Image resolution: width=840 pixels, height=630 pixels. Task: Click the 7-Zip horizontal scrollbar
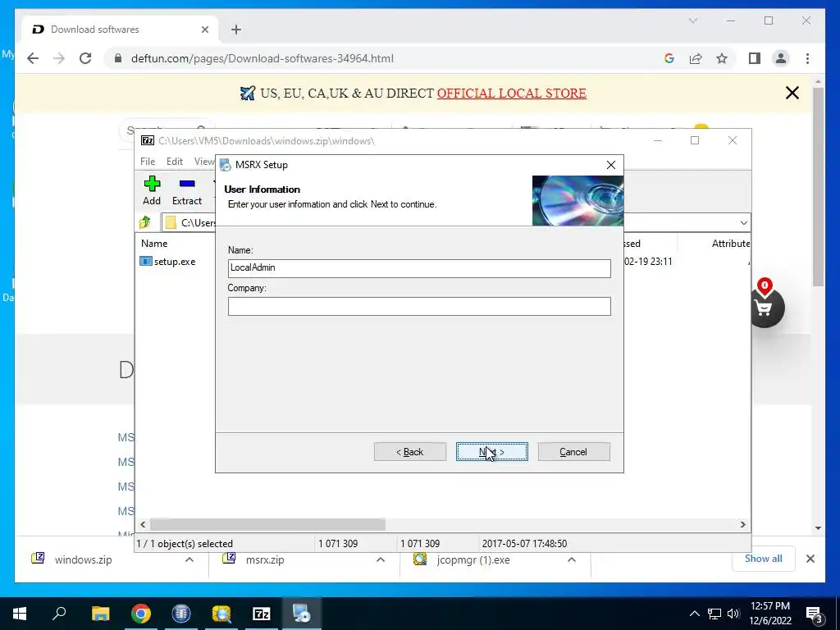267,524
